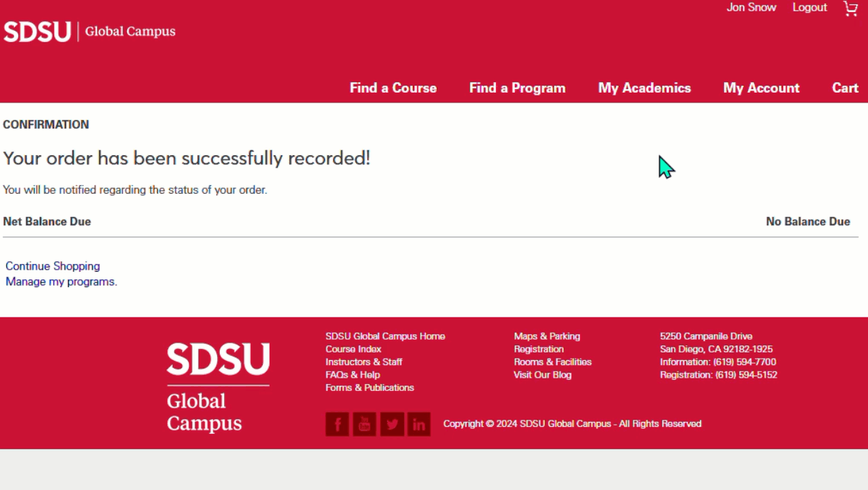Visit SDSU Global Campus Home footer link
This screenshot has height=490, width=868.
click(x=385, y=336)
